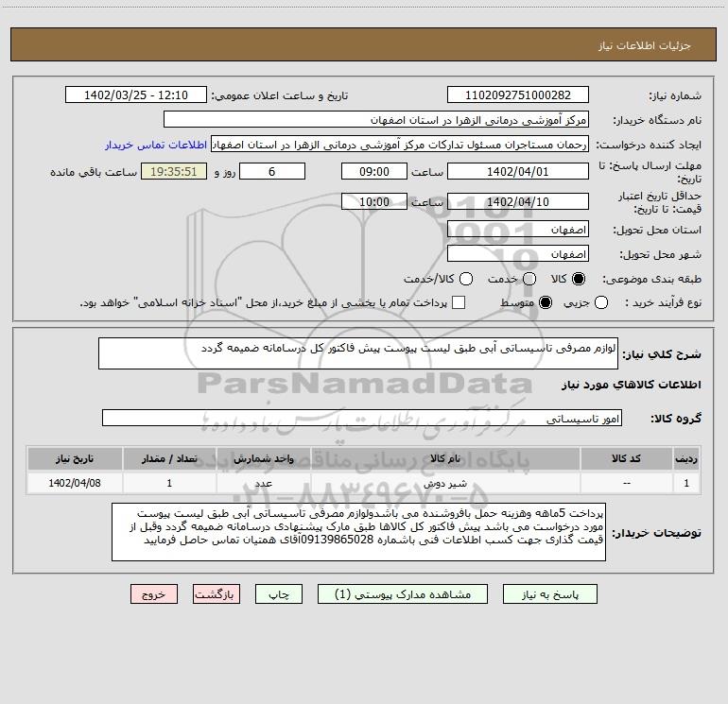Click the واحد شمارش column header
The height and width of the screenshot is (704, 728).
click(x=263, y=458)
